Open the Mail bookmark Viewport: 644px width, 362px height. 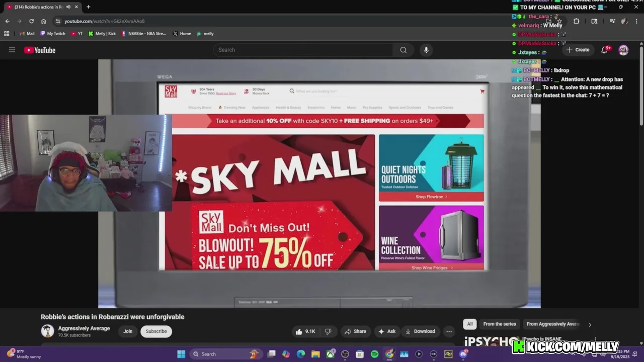pyautogui.click(x=27, y=34)
